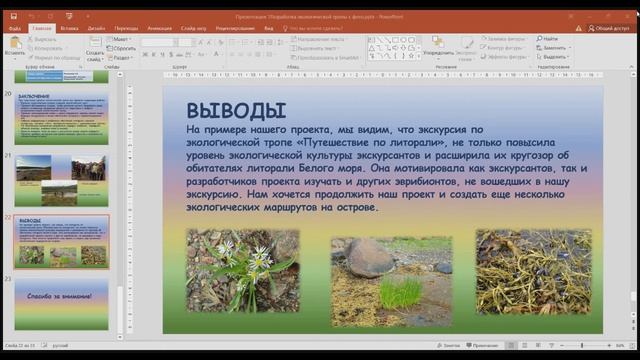Switch to Transitions (Переходы) tab
This screenshot has height=360, width=640.
[x=126, y=29]
